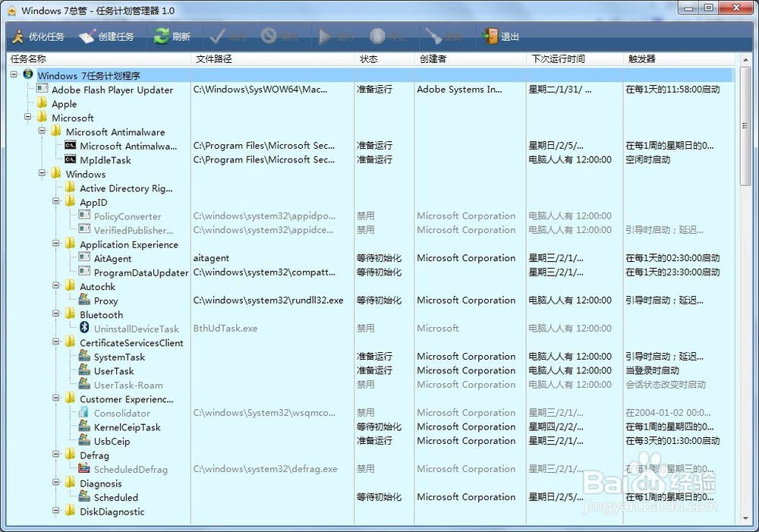The height and width of the screenshot is (532, 759).
Task: Click the Microsoft folder icon
Action: point(42,117)
